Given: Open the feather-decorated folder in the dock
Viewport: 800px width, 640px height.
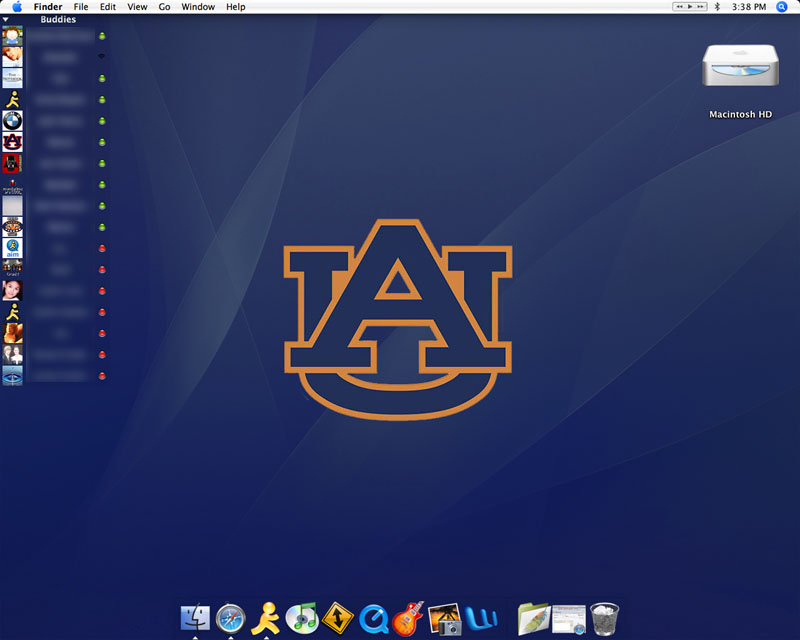Looking at the screenshot, I should 533,619.
